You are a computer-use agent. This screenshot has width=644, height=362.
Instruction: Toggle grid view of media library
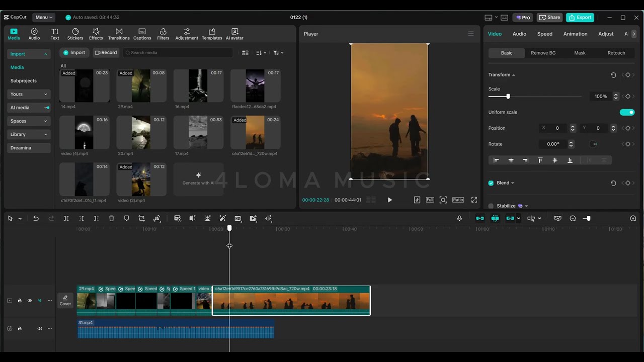click(245, 53)
